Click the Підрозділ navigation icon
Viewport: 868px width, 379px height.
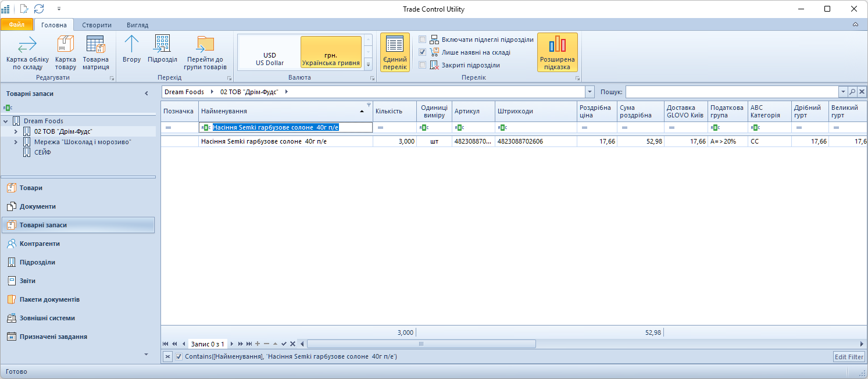point(162,45)
